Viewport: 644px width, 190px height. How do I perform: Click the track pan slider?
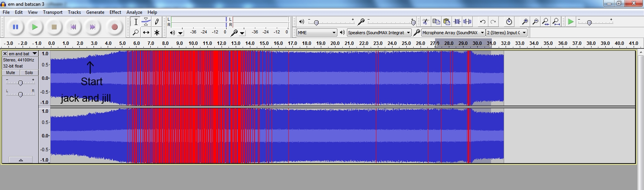click(x=20, y=94)
